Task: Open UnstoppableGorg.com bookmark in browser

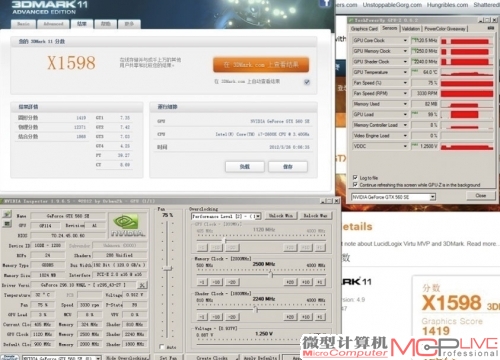Action: pos(392,5)
